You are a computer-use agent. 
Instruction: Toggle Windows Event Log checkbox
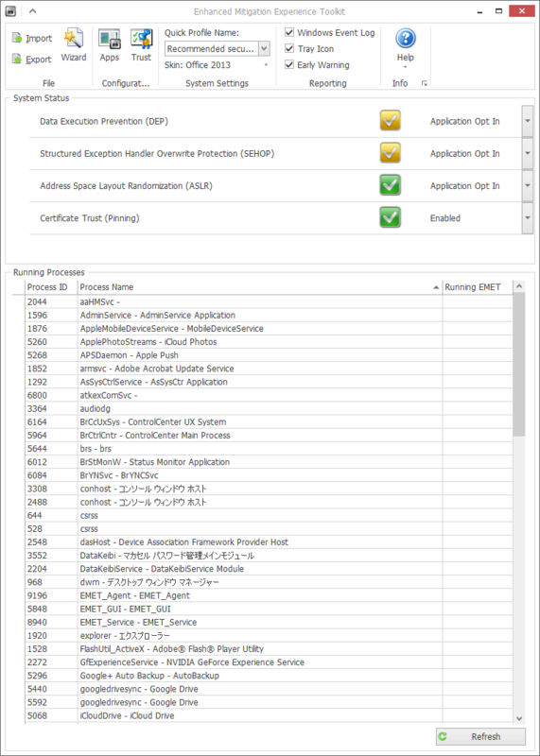point(289,33)
